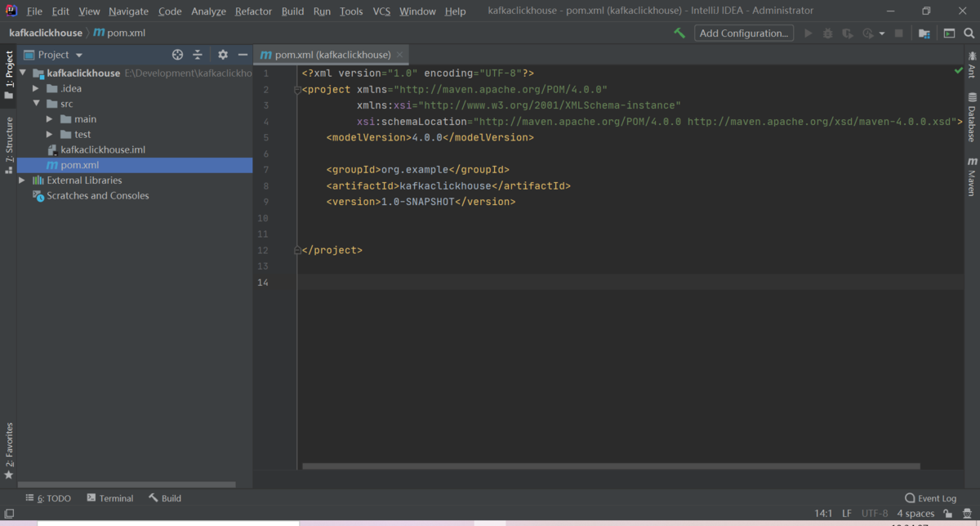Expand External Libraries node
The image size is (980, 526).
[23, 181]
